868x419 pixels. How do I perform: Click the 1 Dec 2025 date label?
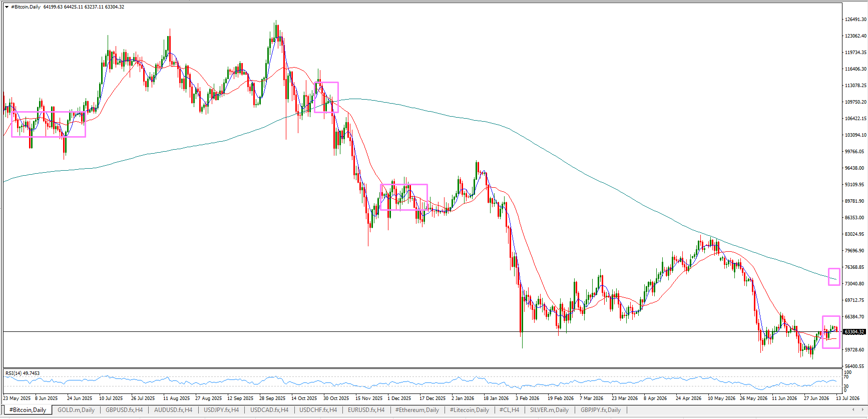point(399,398)
